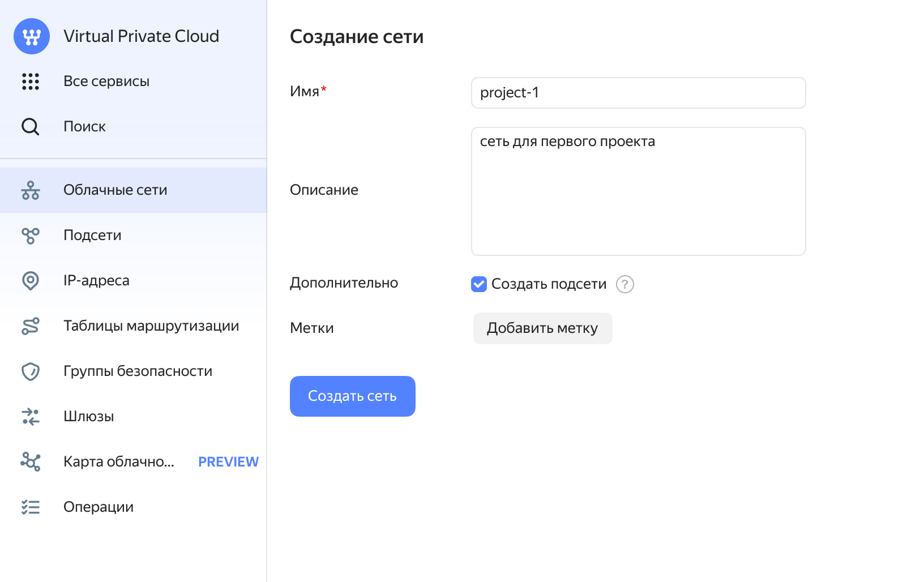Open Таблицы маршрутизации section
This screenshot has width=924, height=582.
(x=134, y=326)
